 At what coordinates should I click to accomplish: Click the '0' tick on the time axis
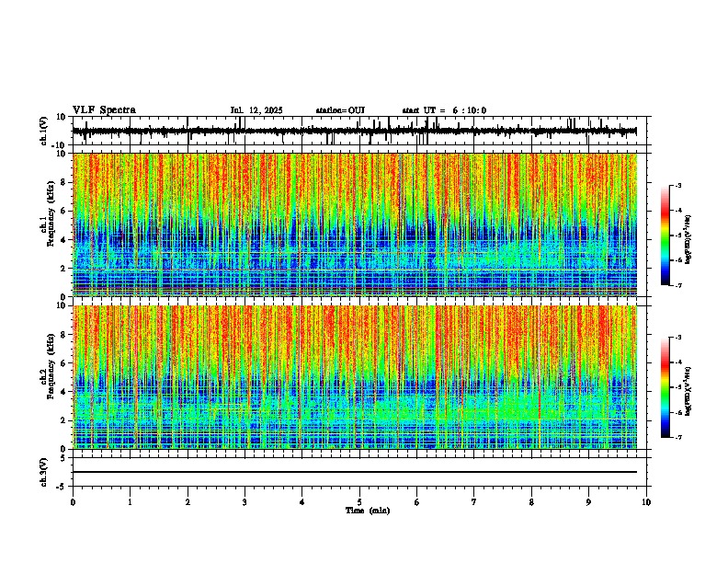73,502
